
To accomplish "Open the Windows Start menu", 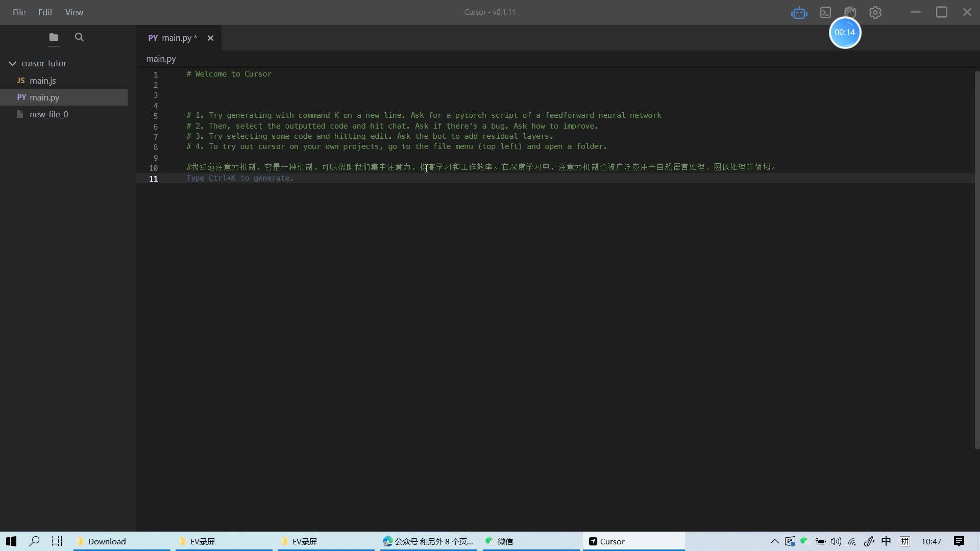I will coord(11,541).
